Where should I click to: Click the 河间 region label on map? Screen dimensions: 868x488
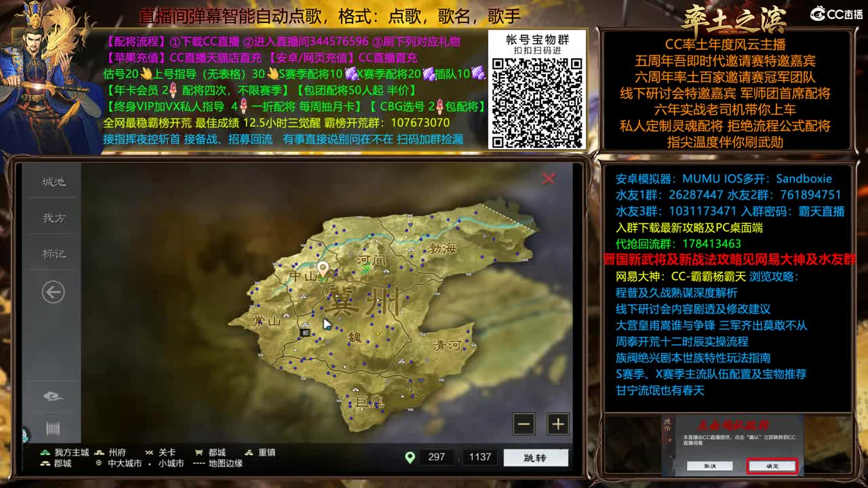coord(372,259)
